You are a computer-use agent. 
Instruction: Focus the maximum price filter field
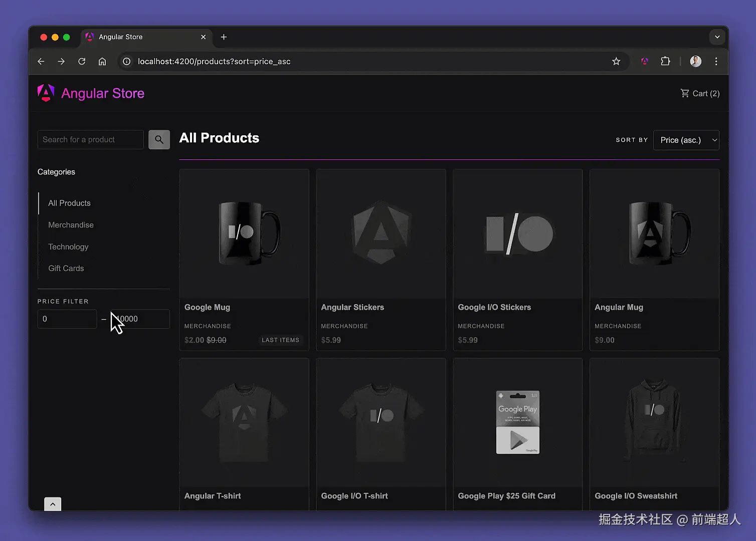(x=140, y=319)
